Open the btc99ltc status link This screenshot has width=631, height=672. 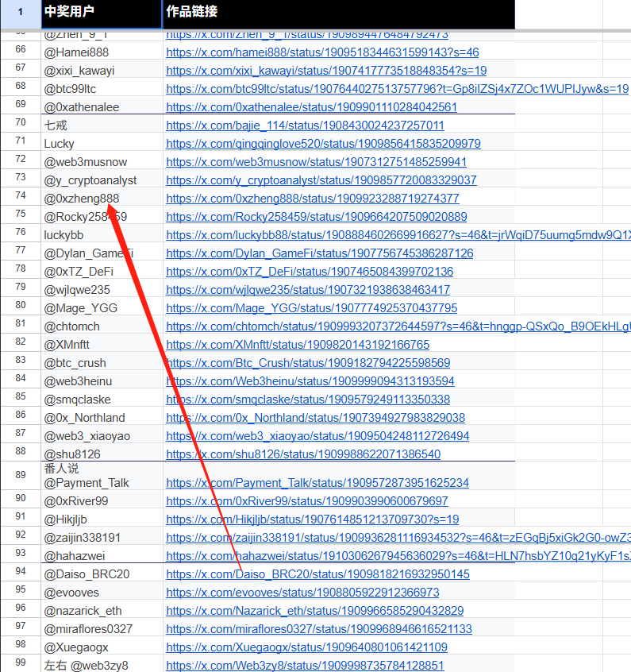click(397, 89)
